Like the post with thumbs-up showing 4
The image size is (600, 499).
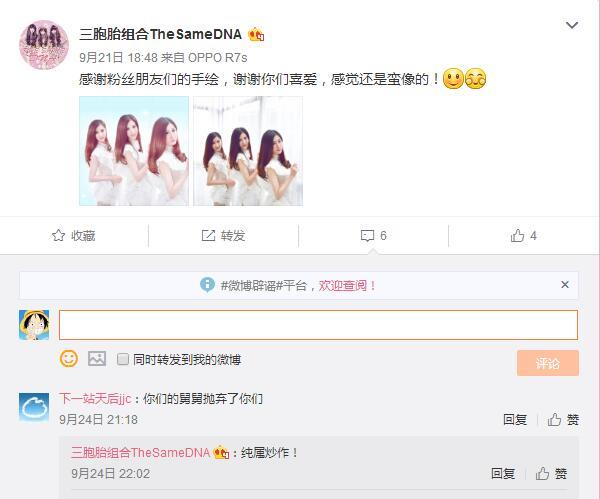coord(517,235)
